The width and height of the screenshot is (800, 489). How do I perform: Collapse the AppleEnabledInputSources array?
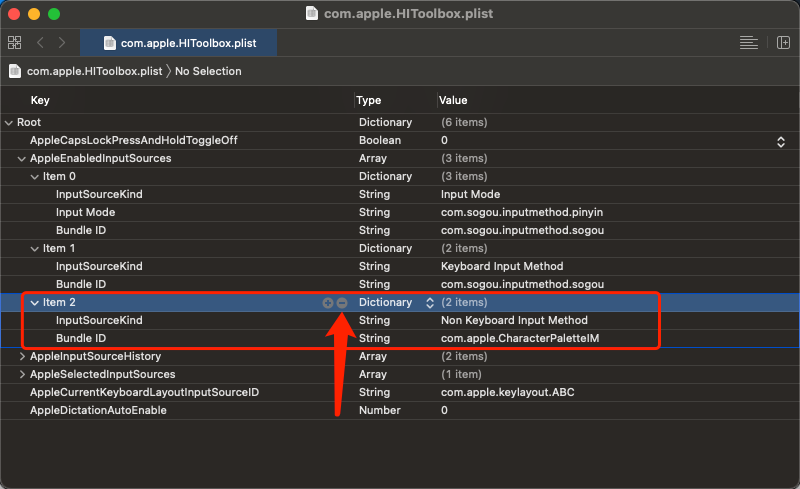[x=21, y=159]
